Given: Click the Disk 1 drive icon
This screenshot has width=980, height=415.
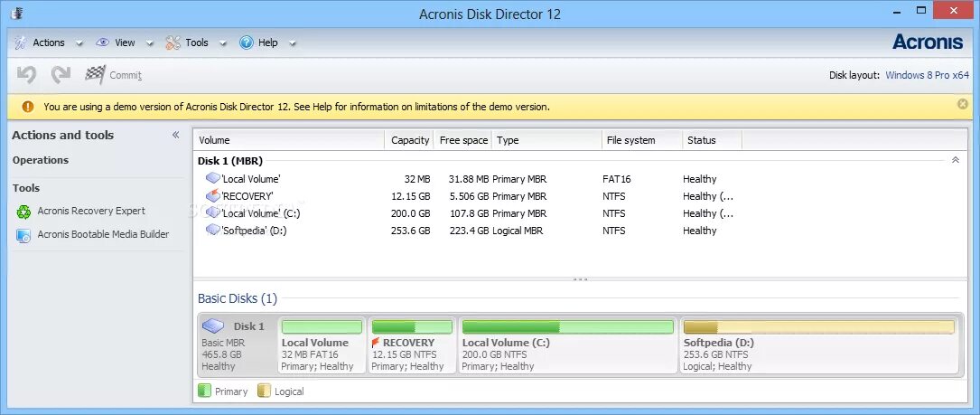Looking at the screenshot, I should [213, 326].
